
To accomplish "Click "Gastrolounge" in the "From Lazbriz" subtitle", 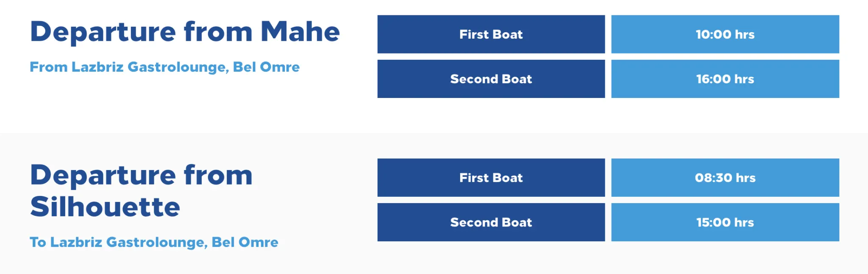I will [x=178, y=67].
